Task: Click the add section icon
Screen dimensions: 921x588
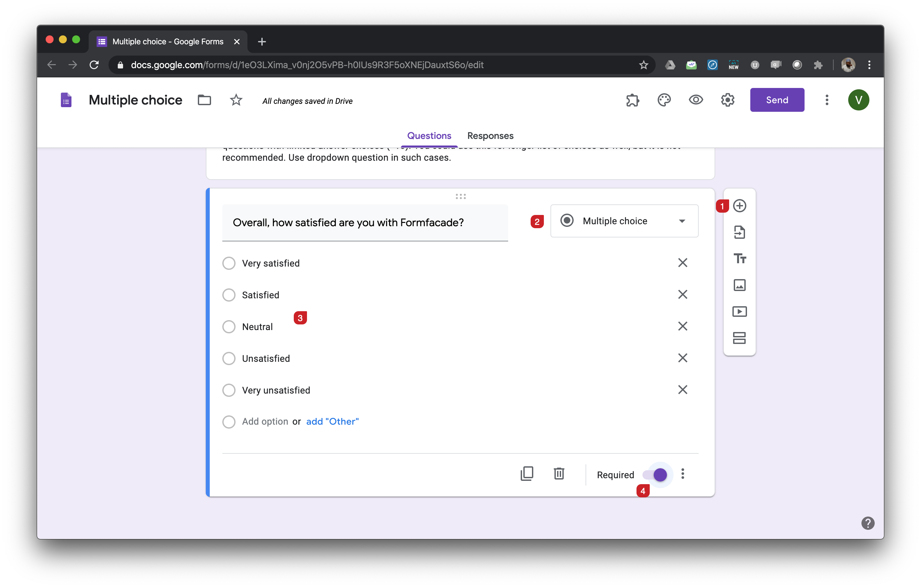Action: pos(738,338)
